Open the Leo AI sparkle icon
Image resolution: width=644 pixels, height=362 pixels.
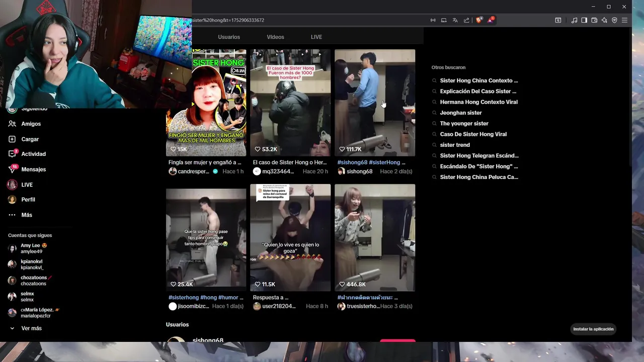[x=604, y=20]
